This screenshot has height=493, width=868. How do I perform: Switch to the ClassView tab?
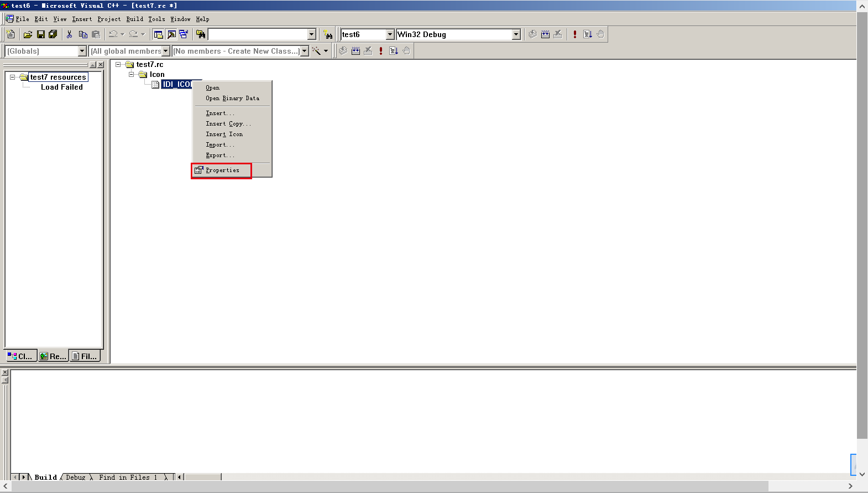pyautogui.click(x=21, y=356)
